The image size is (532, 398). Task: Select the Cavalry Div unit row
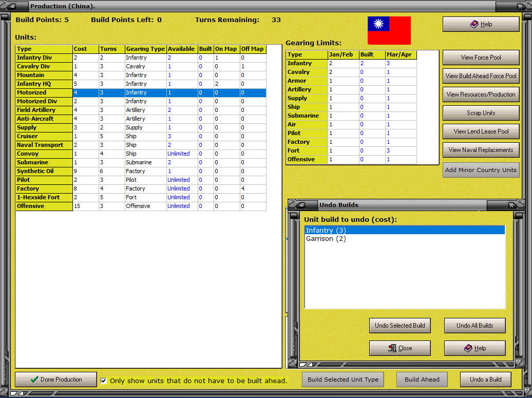coord(141,66)
